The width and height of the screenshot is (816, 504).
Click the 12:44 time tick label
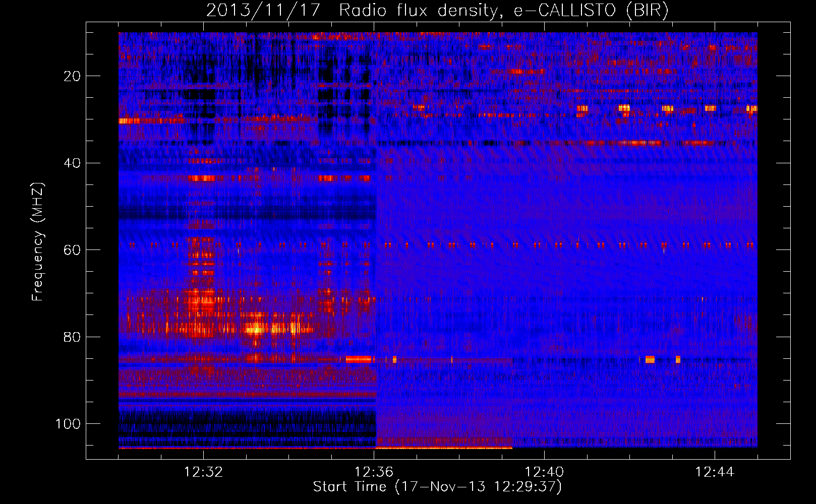pyautogui.click(x=715, y=472)
